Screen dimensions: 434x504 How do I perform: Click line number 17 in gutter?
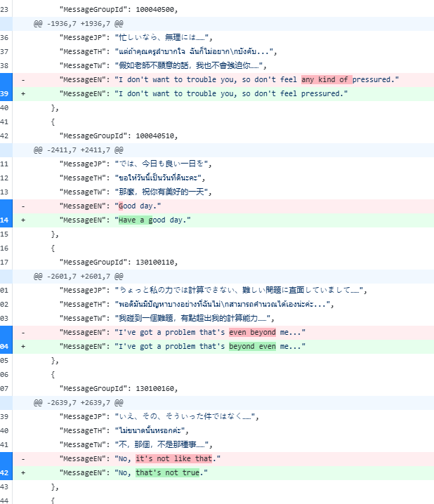[4, 263]
